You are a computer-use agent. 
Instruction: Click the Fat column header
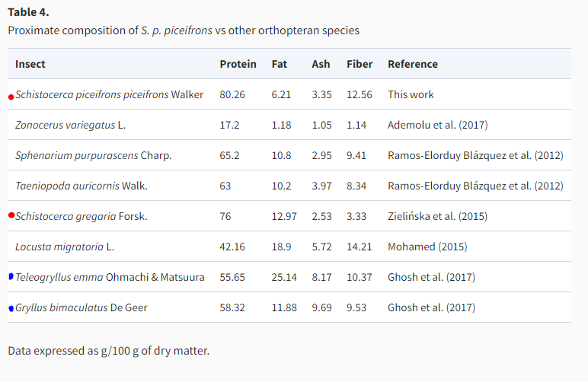click(280, 64)
